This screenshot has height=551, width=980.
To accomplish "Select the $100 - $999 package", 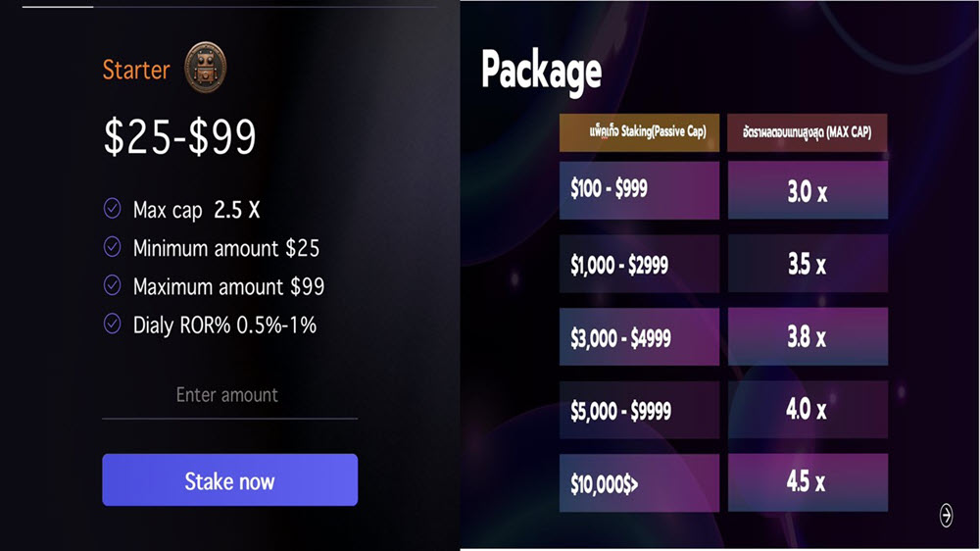I will click(639, 190).
